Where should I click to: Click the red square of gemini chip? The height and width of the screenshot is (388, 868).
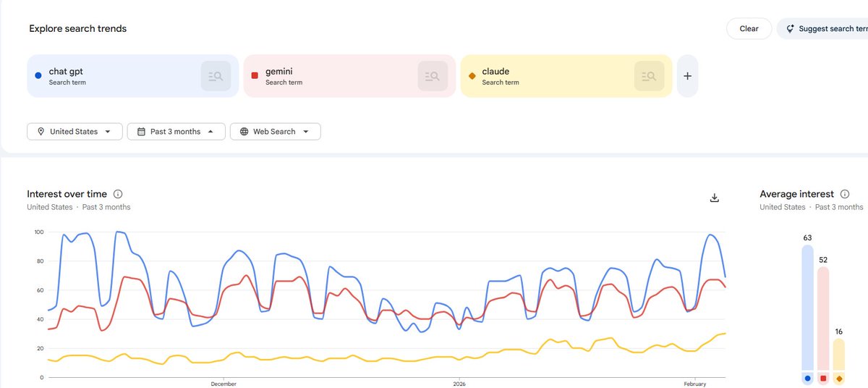(x=255, y=76)
